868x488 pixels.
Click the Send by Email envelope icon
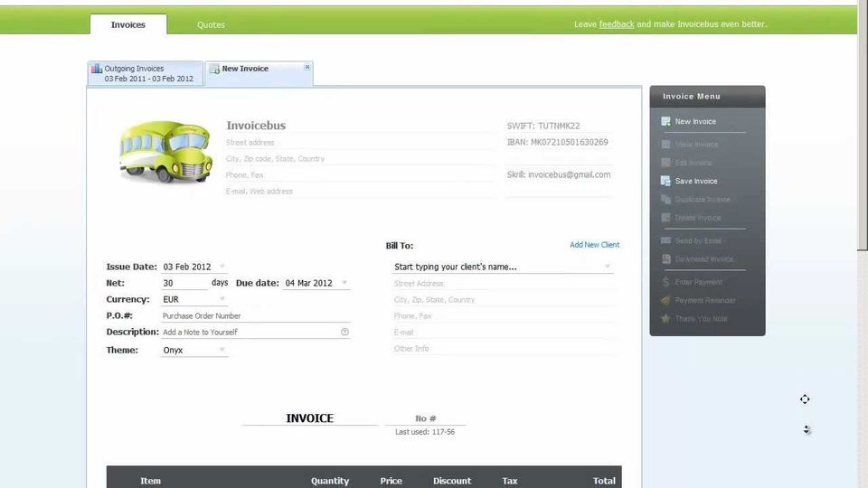[666, 240]
